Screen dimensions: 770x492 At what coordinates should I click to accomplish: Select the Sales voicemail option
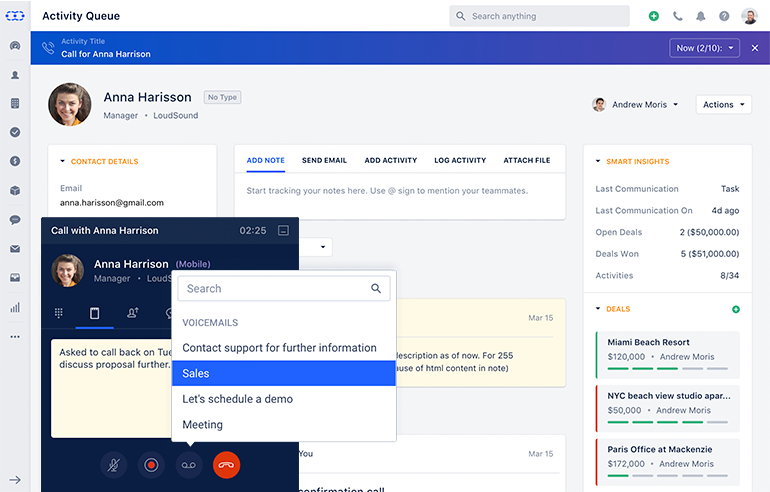pos(284,373)
